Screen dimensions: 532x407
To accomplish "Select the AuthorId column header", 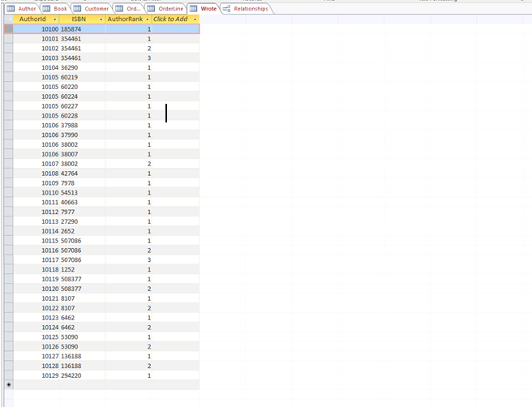I will [x=36, y=19].
